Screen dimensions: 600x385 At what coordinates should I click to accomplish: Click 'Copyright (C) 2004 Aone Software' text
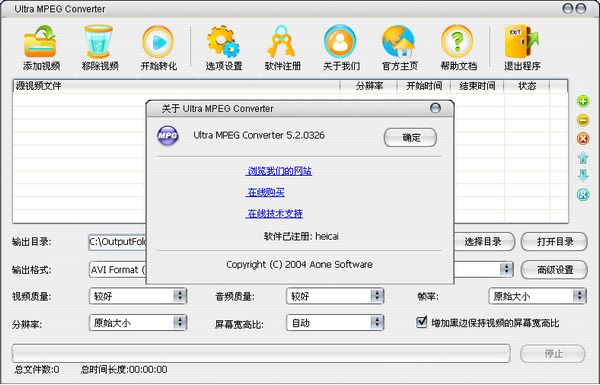299,264
